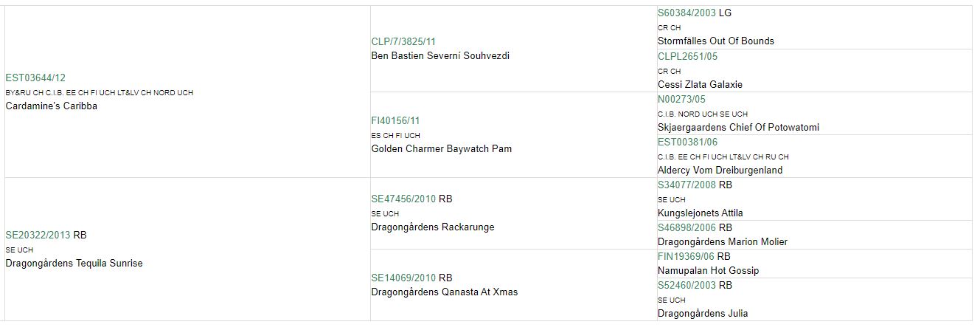This screenshot has height=330, width=980.
Task: Click Ben Bastien Severní Souhvezdi name
Action: [x=440, y=55]
